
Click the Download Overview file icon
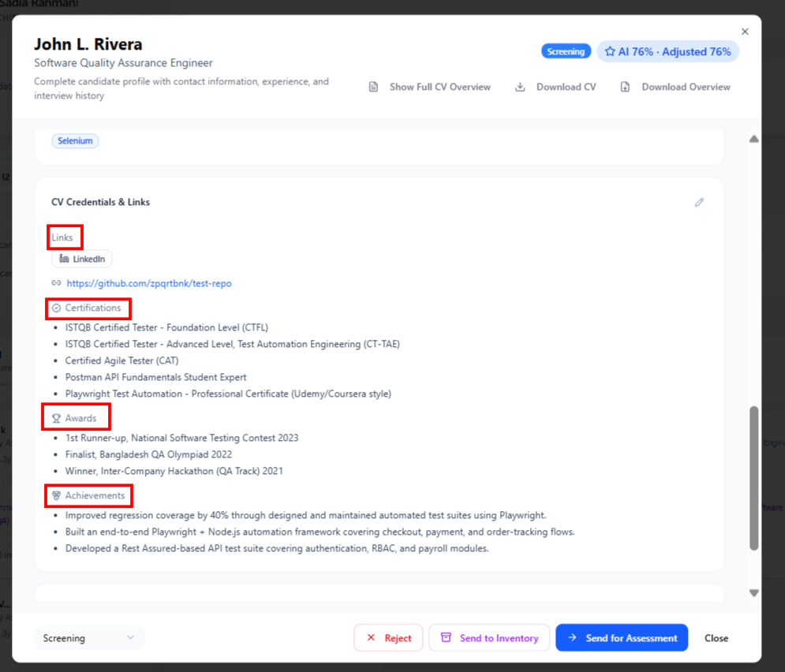click(x=625, y=87)
